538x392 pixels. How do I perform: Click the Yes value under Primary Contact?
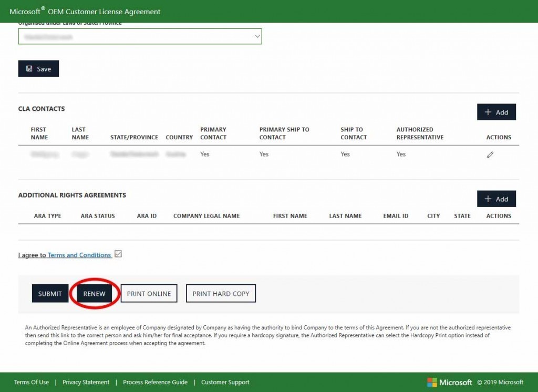[205, 154]
